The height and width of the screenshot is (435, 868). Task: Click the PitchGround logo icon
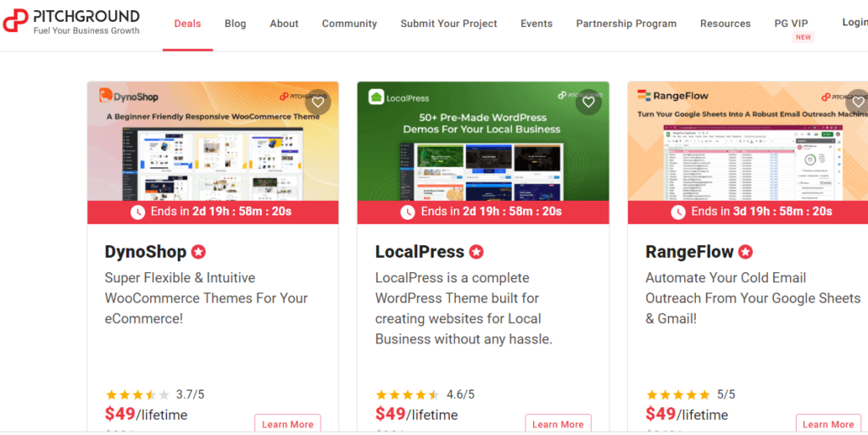click(15, 21)
